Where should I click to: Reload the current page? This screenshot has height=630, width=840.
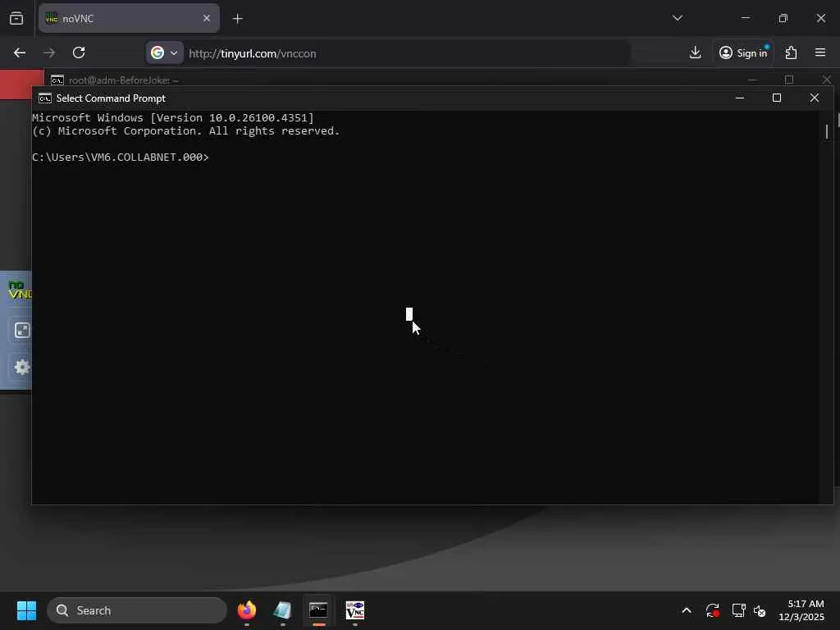79,52
